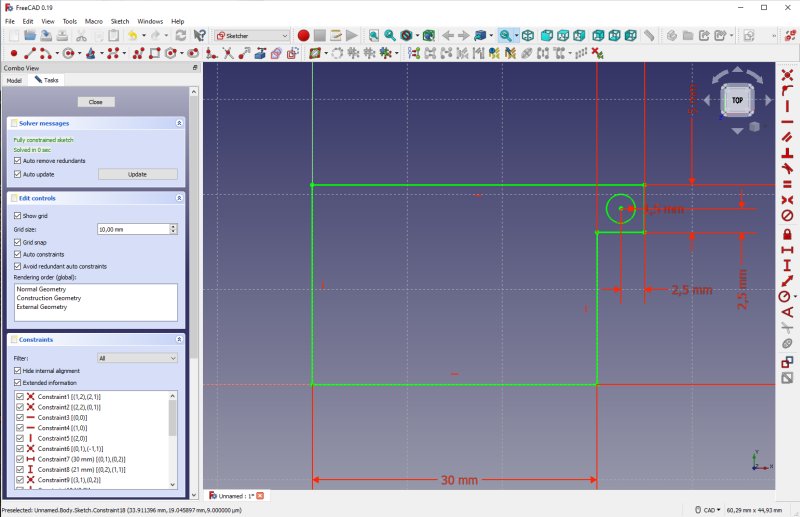Apply perpendicular constraint from right toolbar

[787, 153]
